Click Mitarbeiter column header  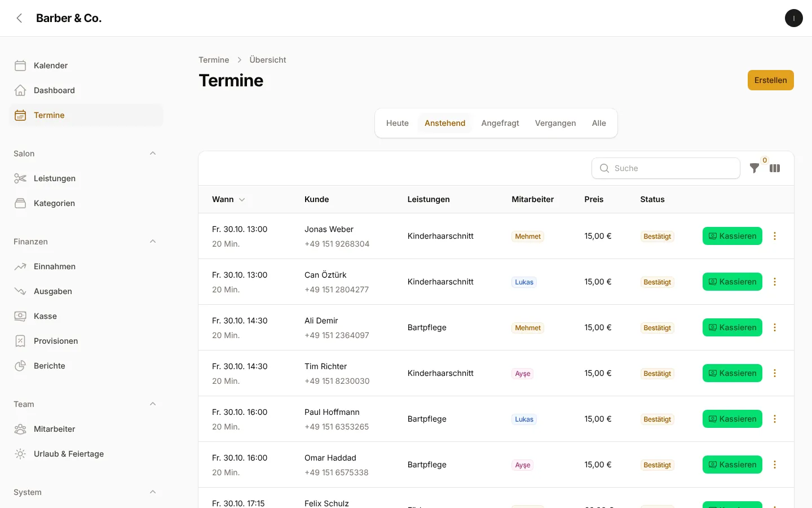[533, 199]
